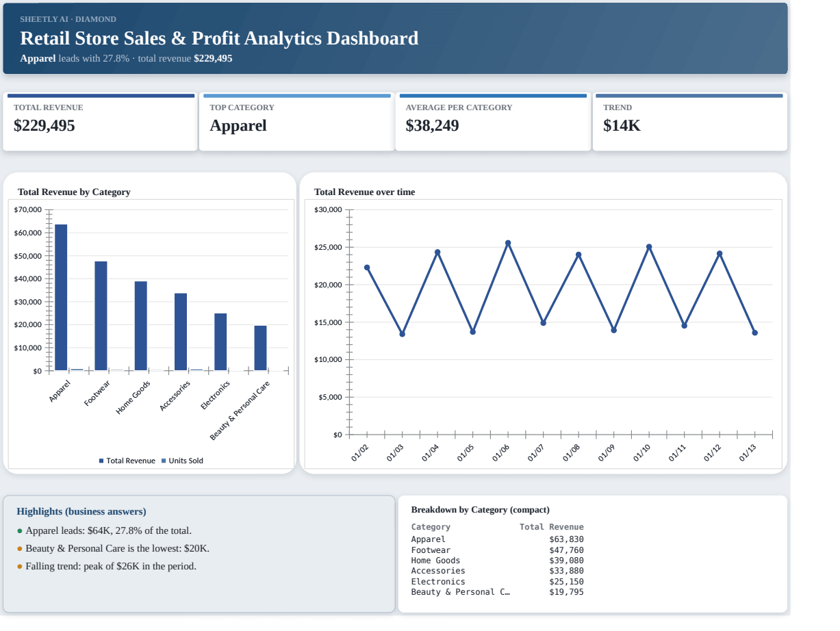Click the 01/06 peak data point
The image size is (840, 631).
pyautogui.click(x=508, y=243)
